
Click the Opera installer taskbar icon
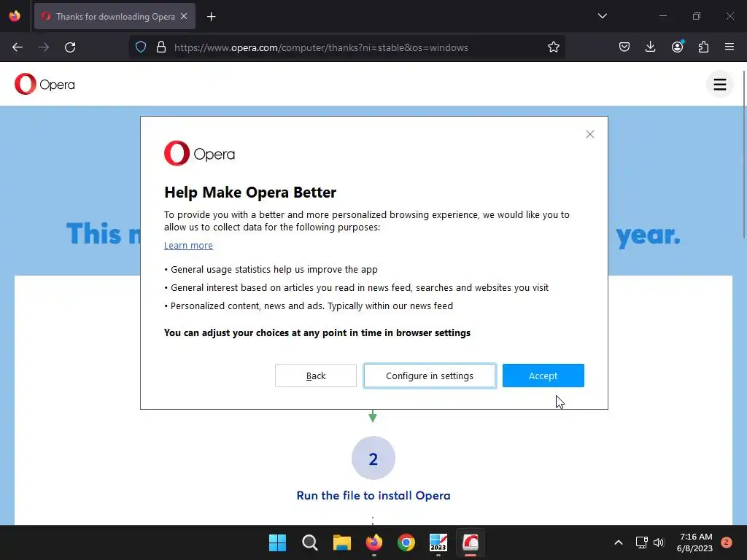[471, 542]
